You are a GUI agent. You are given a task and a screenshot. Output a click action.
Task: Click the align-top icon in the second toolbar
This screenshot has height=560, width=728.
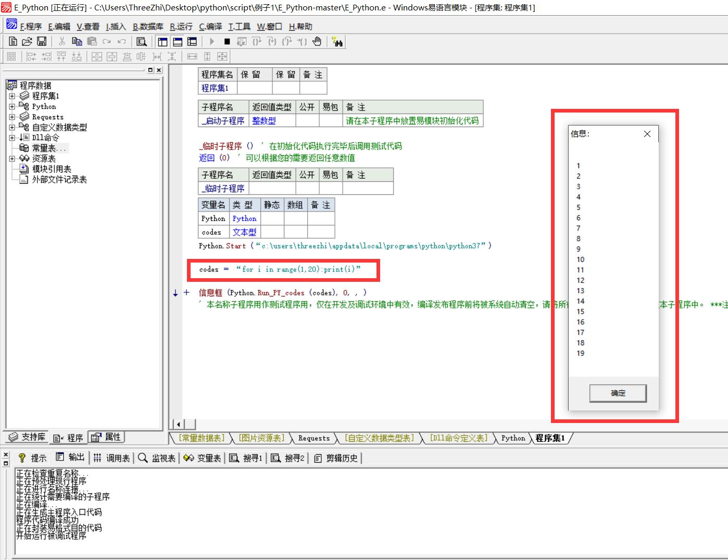(61, 56)
